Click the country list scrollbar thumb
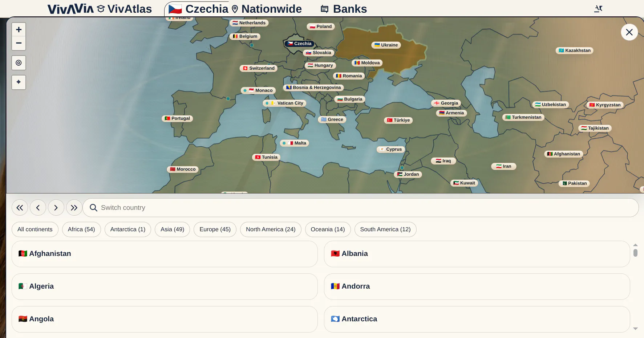This screenshot has width=644, height=338. click(635, 253)
